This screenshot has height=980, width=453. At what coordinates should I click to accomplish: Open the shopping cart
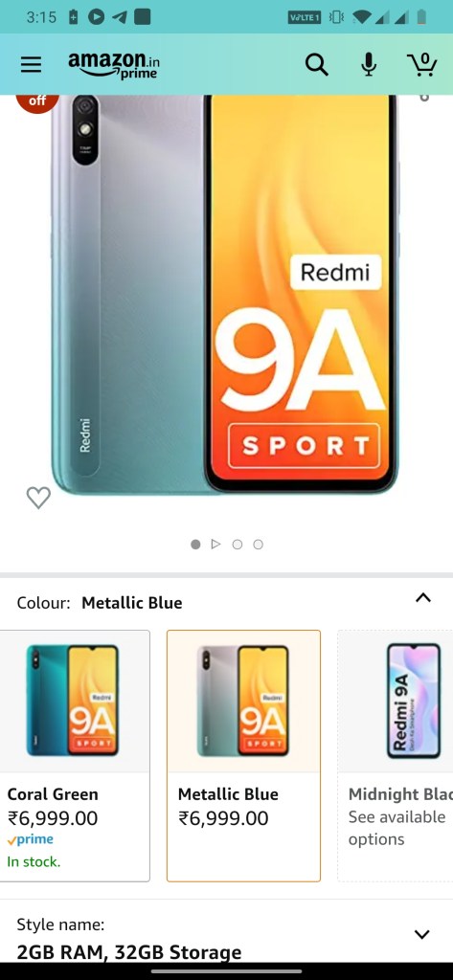tap(421, 64)
